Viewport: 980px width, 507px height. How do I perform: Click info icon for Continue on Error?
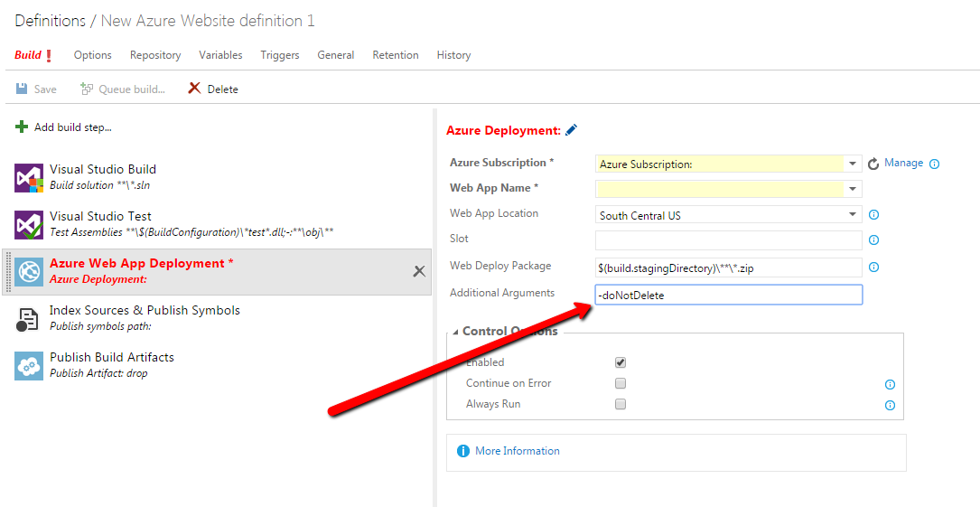coord(890,384)
